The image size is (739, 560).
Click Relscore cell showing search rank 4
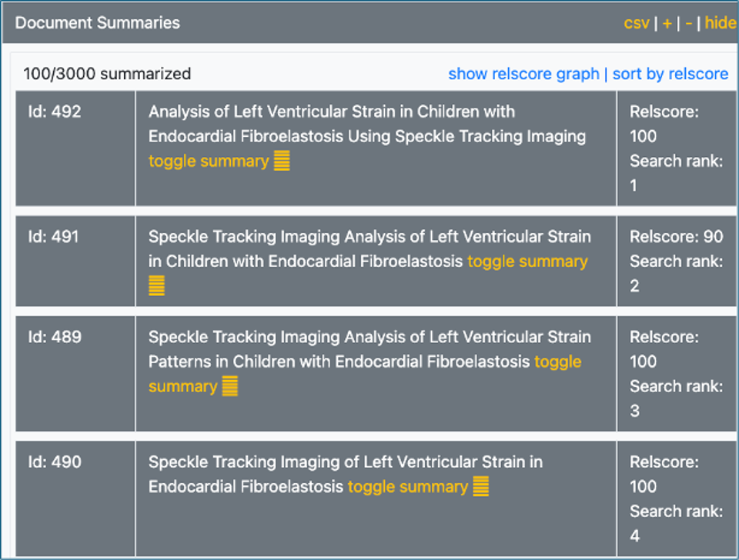pos(675,498)
